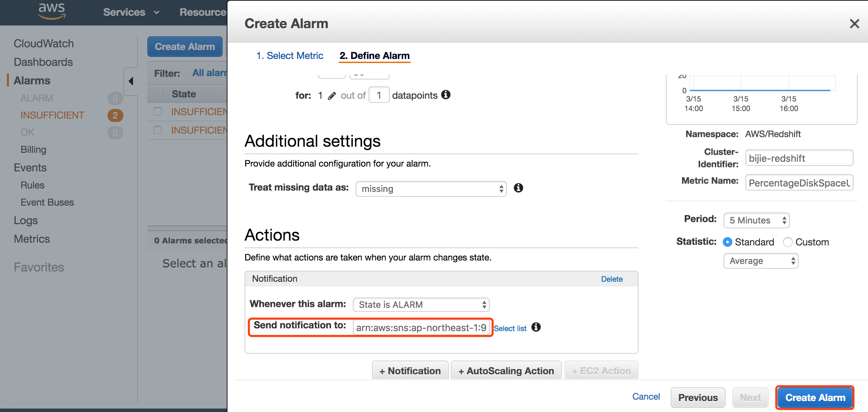The height and width of the screenshot is (412, 868).
Task: Open the State is ALARM dropdown
Action: pyautogui.click(x=421, y=305)
